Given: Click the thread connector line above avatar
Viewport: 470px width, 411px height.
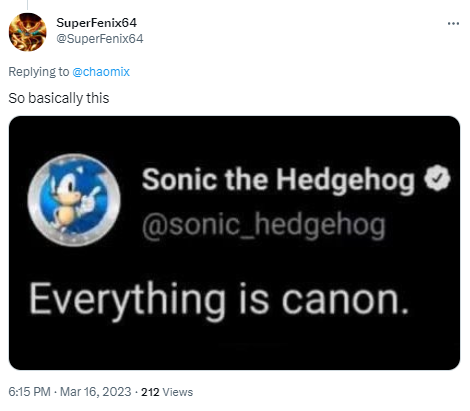Looking at the screenshot, I should (27, 5).
